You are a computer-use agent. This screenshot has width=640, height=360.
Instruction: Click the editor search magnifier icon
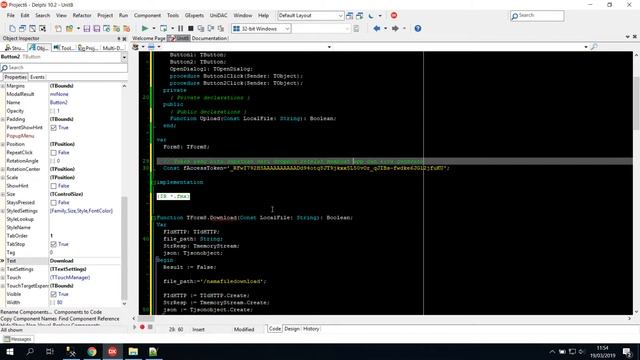594,47
